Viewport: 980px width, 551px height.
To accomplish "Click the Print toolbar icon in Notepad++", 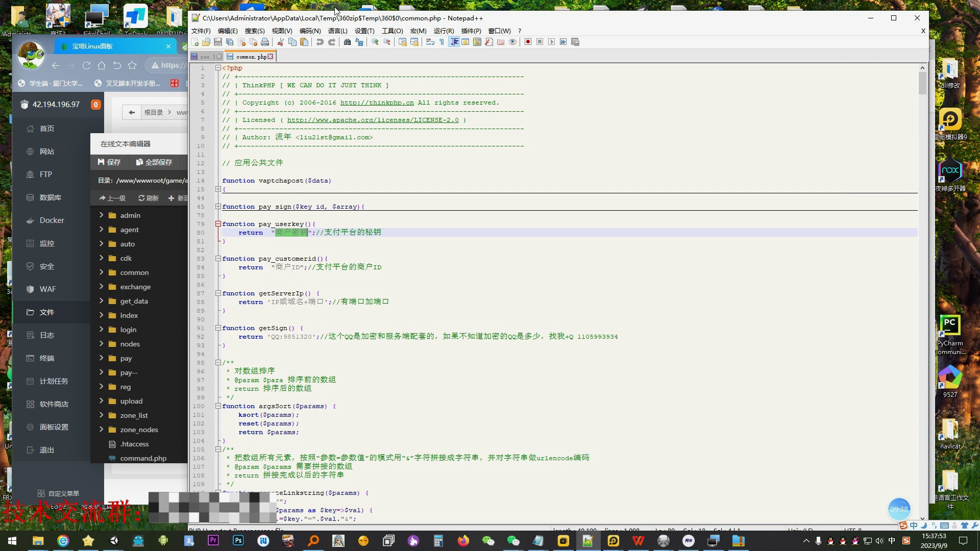I will click(x=265, y=42).
